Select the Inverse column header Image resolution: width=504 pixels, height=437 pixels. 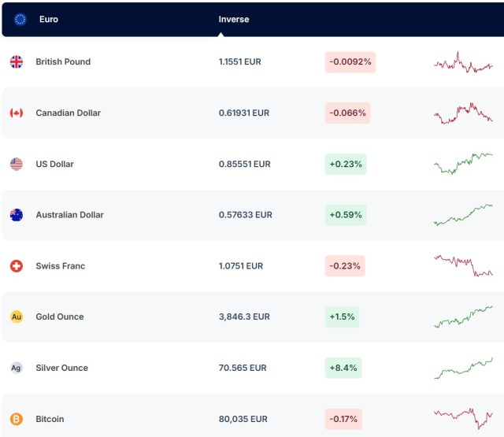(x=234, y=20)
